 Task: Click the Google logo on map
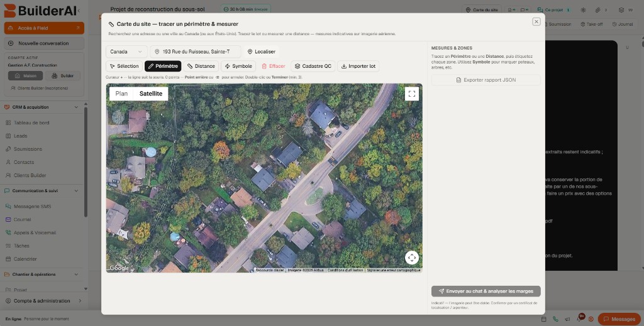(119, 268)
